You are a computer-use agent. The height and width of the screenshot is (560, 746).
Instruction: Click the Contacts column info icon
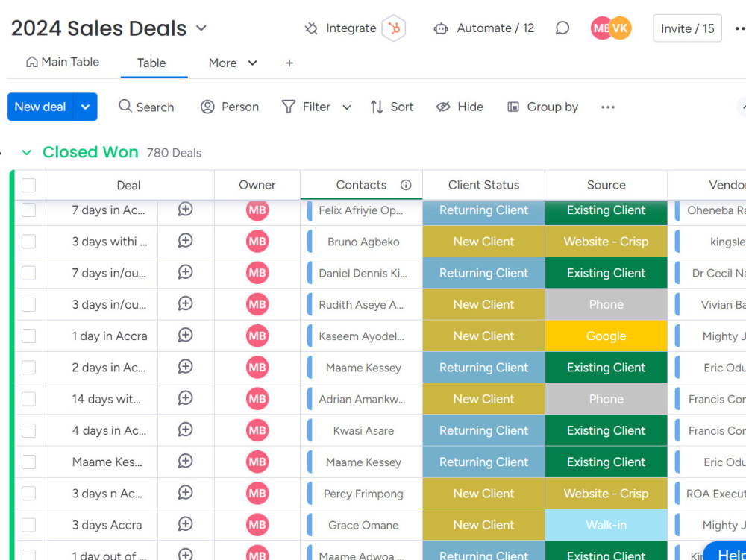406,185
